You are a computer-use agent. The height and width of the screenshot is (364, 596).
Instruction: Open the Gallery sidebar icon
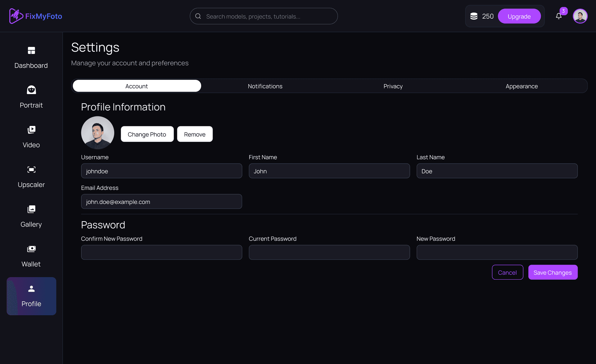(x=31, y=209)
